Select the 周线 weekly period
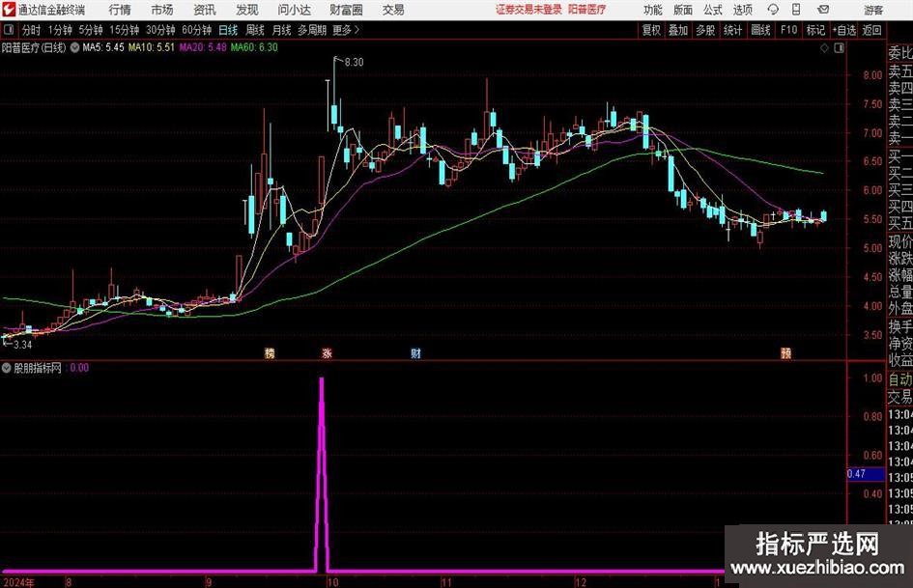 click(x=255, y=30)
